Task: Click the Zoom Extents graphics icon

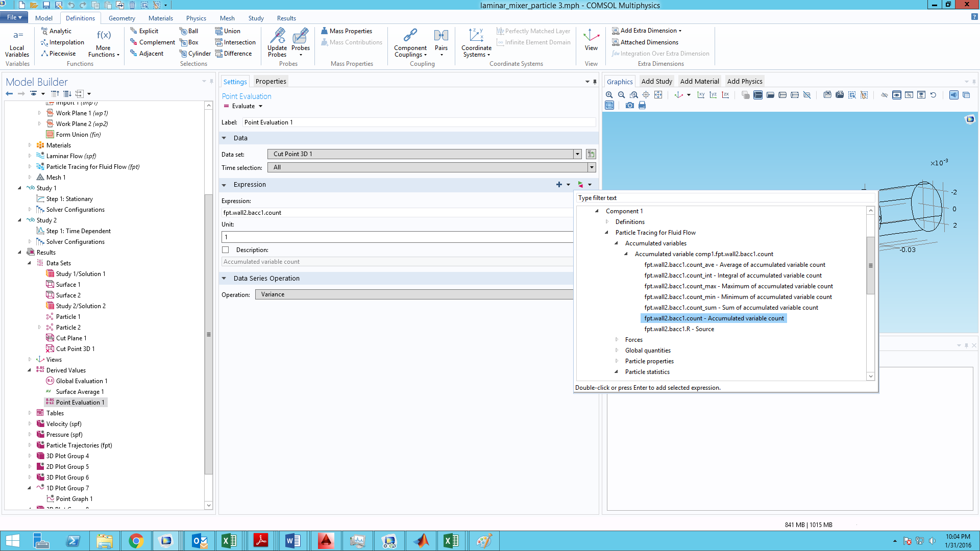Action: point(658,95)
